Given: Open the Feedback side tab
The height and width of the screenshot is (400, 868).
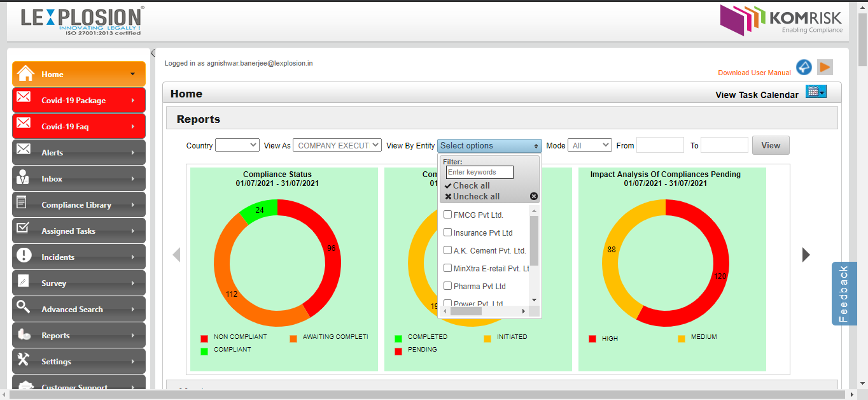Looking at the screenshot, I should coord(844,294).
